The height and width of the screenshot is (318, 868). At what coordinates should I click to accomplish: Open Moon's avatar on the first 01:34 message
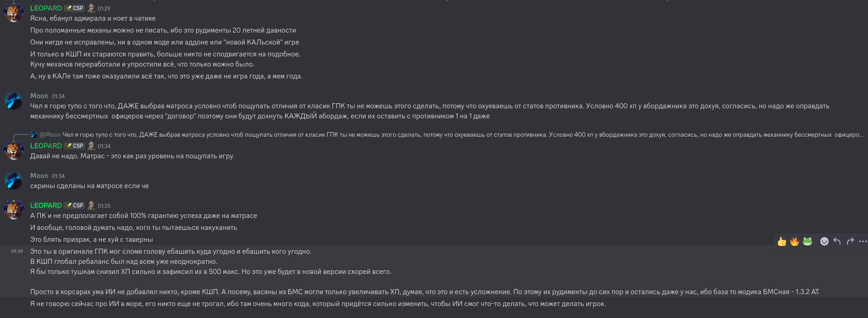pos(14,101)
